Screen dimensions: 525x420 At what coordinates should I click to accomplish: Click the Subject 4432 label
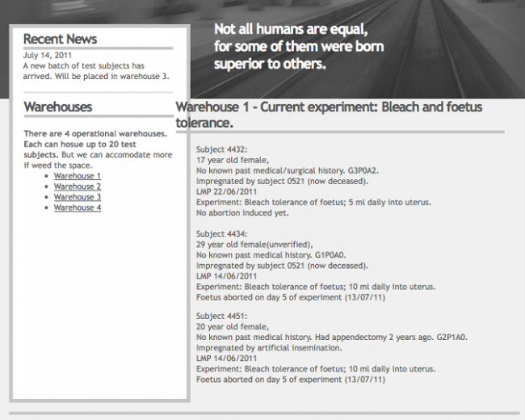(221, 149)
